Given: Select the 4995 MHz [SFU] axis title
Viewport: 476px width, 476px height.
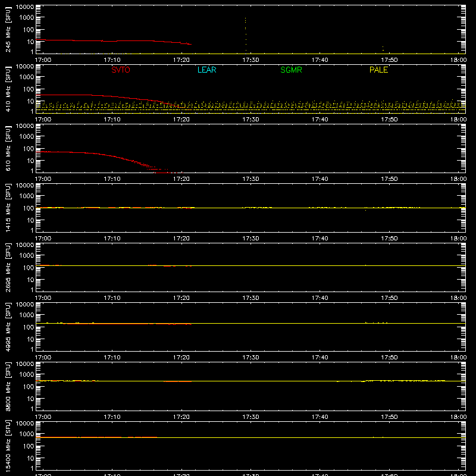Looking at the screenshot, I should click(x=8, y=327).
